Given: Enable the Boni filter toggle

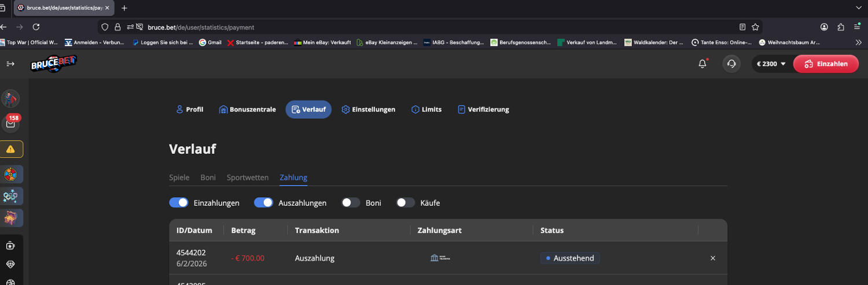Looking at the screenshot, I should 351,203.
